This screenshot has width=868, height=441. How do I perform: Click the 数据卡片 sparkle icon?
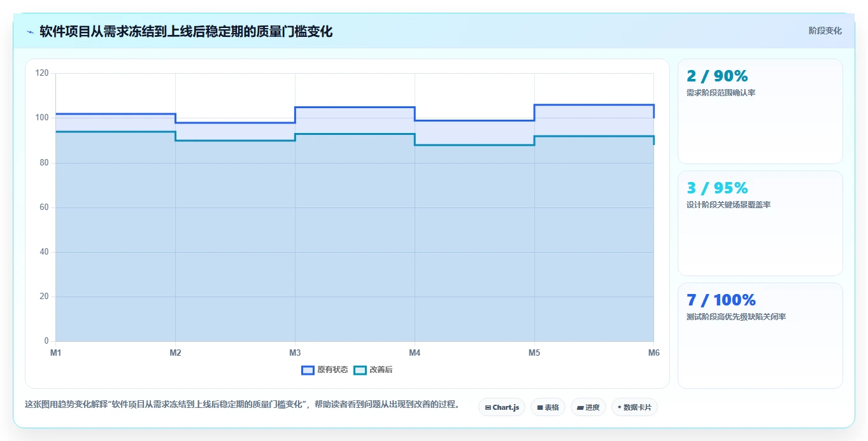(619, 407)
